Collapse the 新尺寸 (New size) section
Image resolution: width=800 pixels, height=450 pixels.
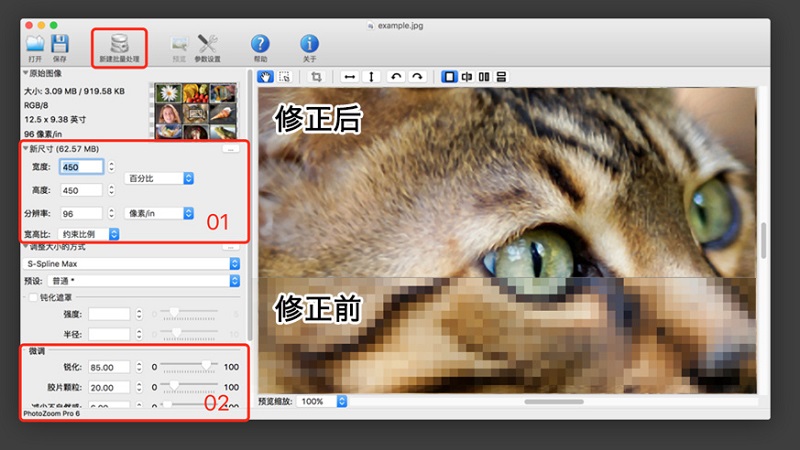coord(26,148)
